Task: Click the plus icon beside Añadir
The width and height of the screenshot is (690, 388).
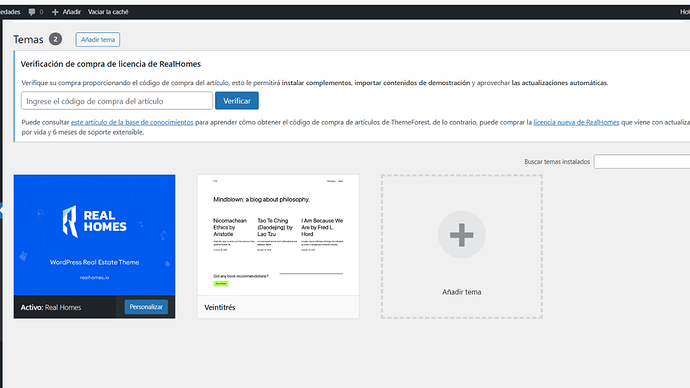Action: click(x=55, y=12)
